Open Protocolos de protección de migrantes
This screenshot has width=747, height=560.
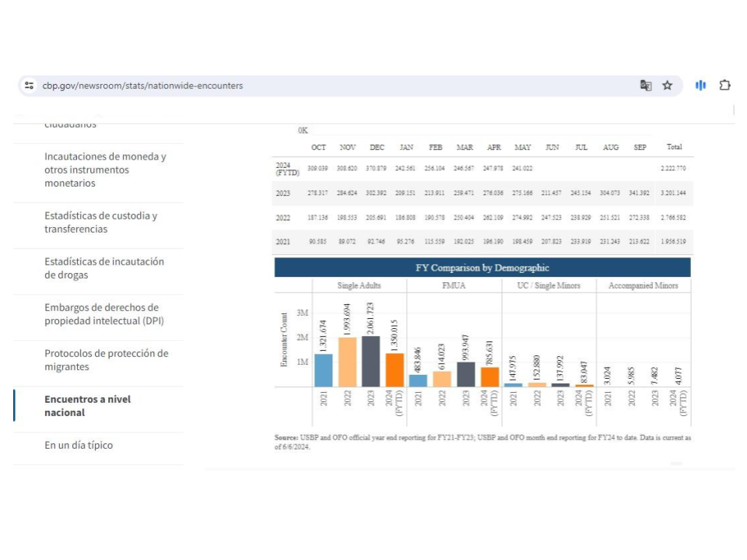click(106, 360)
